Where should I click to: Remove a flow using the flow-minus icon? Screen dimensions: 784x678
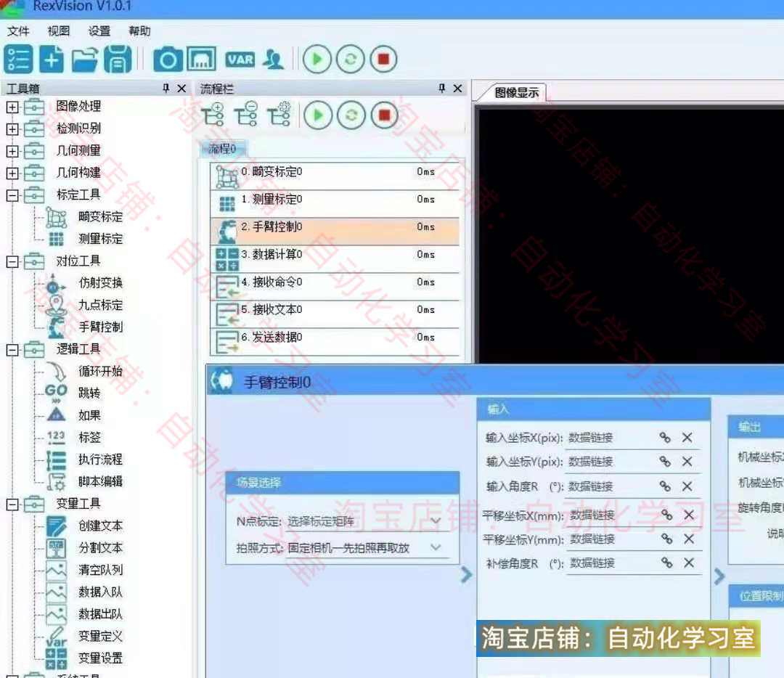tap(246, 115)
